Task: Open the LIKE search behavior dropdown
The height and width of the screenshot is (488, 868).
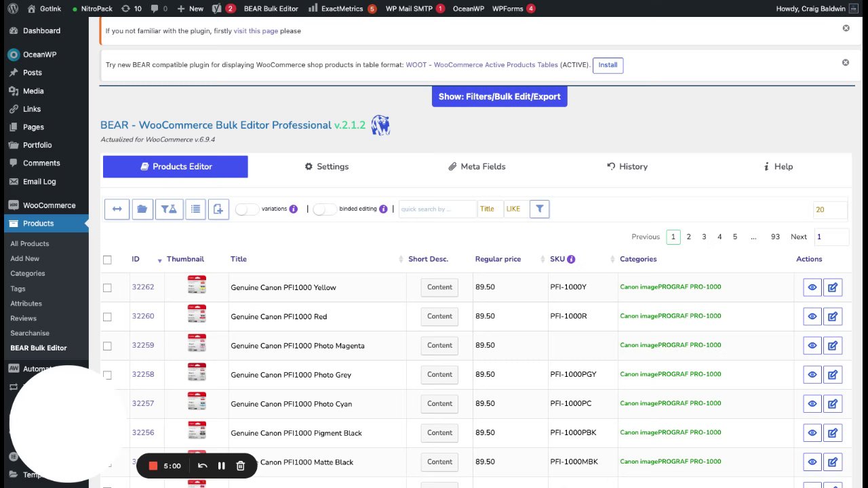Action: click(516, 209)
